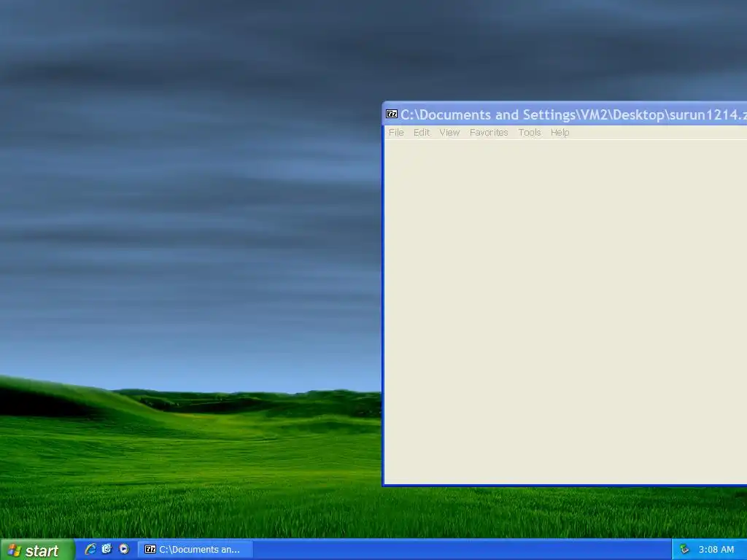Open the File menu in 7-Zip

tap(396, 133)
